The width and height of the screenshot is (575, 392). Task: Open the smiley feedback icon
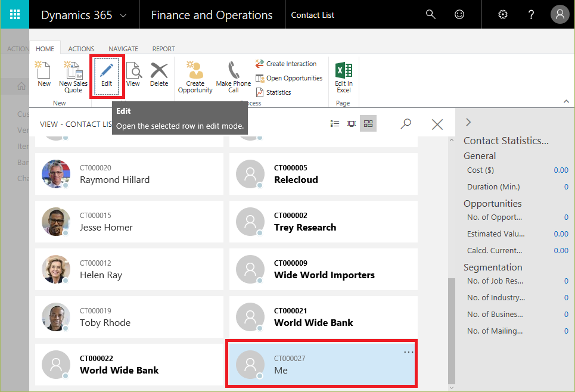click(459, 14)
